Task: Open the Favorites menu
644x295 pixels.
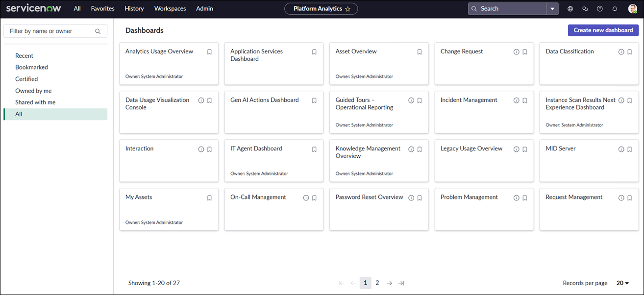Action: point(102,9)
